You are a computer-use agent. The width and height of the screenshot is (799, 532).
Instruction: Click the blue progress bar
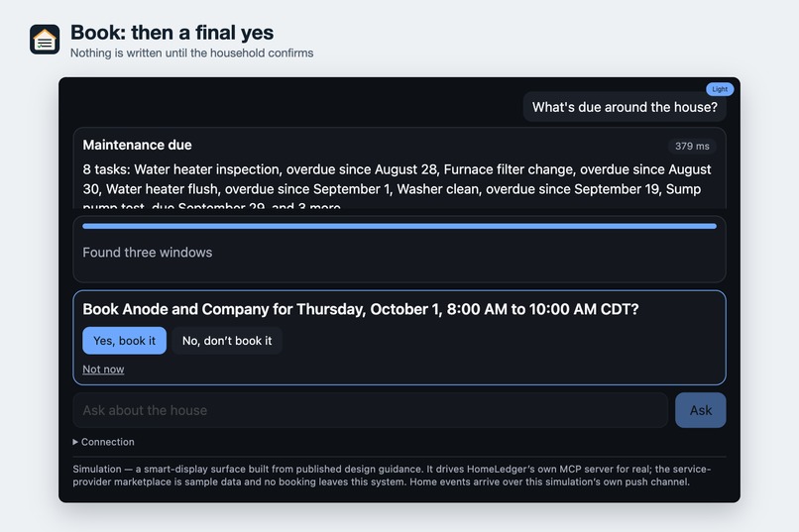click(x=399, y=226)
